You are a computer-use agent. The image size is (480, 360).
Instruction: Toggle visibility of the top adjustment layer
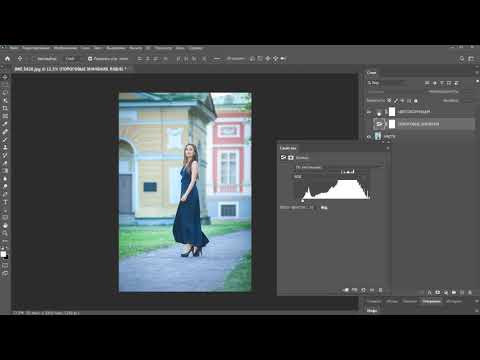[369, 112]
